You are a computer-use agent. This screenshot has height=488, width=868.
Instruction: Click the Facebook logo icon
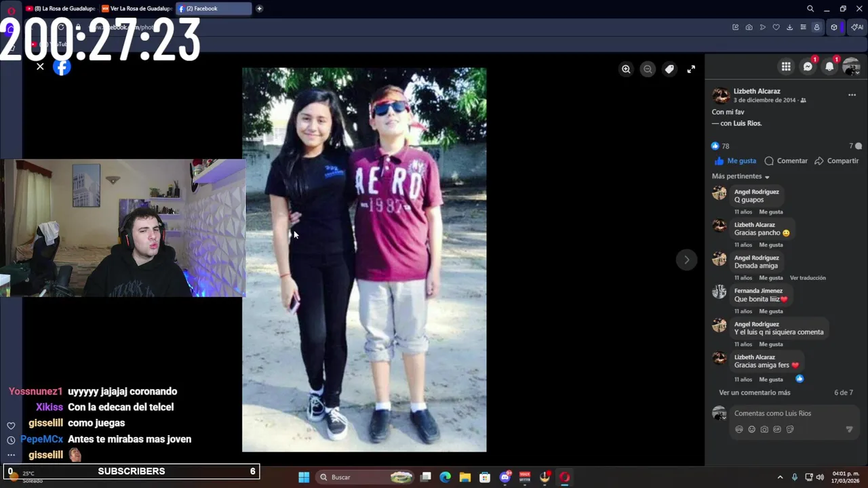coord(62,67)
